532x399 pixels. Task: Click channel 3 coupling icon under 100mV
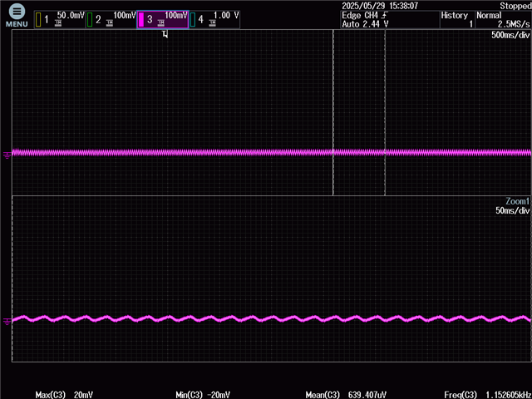(160, 23)
